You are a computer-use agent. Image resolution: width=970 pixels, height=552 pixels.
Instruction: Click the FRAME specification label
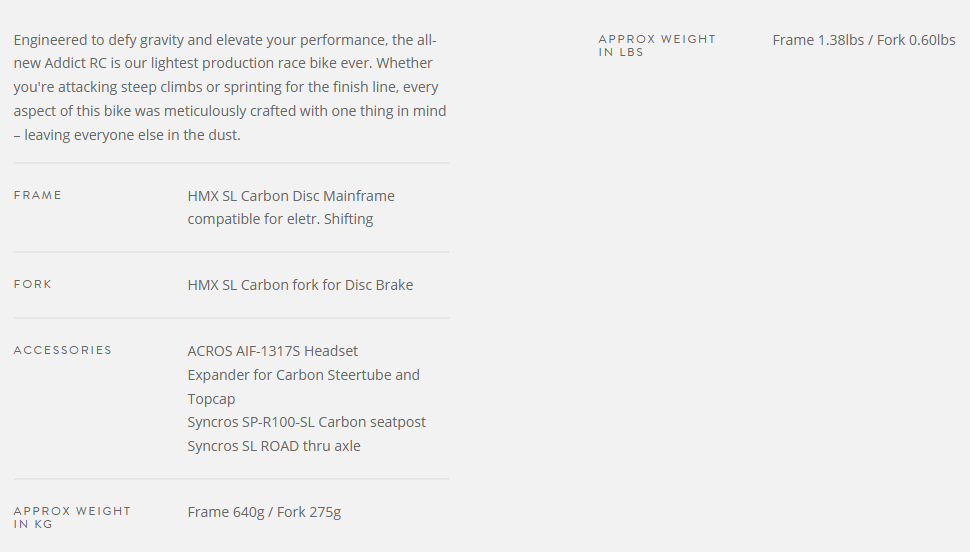point(38,195)
